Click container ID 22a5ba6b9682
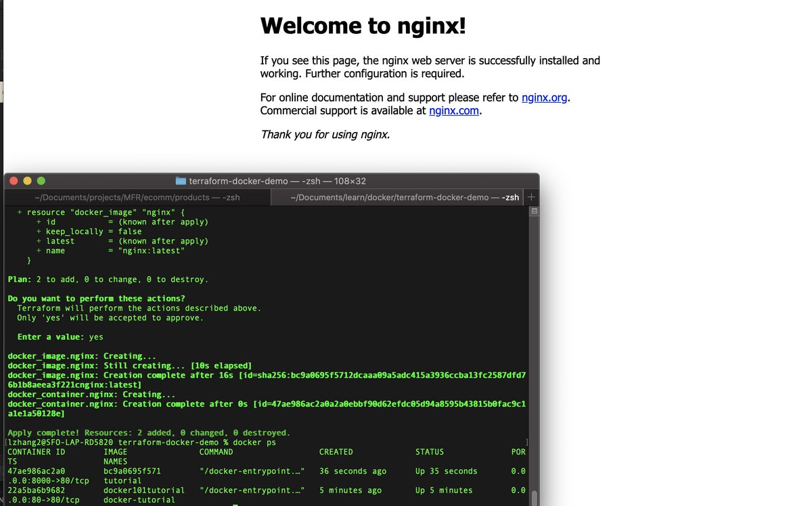Viewport: 812px width, 506px height. tap(37, 490)
